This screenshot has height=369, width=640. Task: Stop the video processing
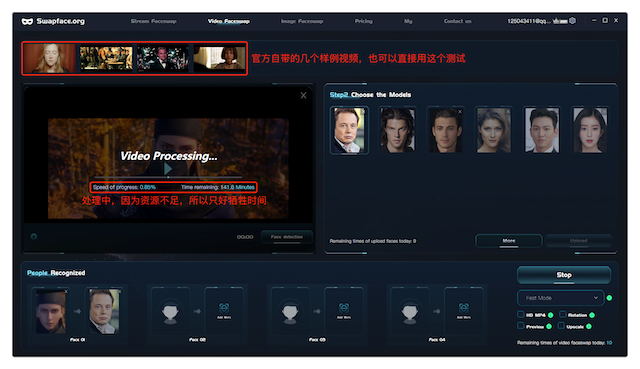[x=564, y=275]
